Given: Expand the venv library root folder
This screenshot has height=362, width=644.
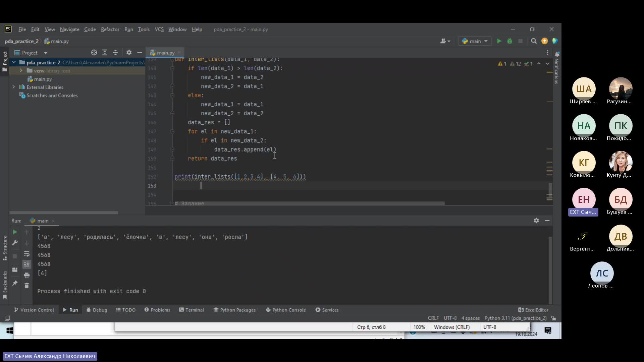Looking at the screenshot, I should (21, 71).
